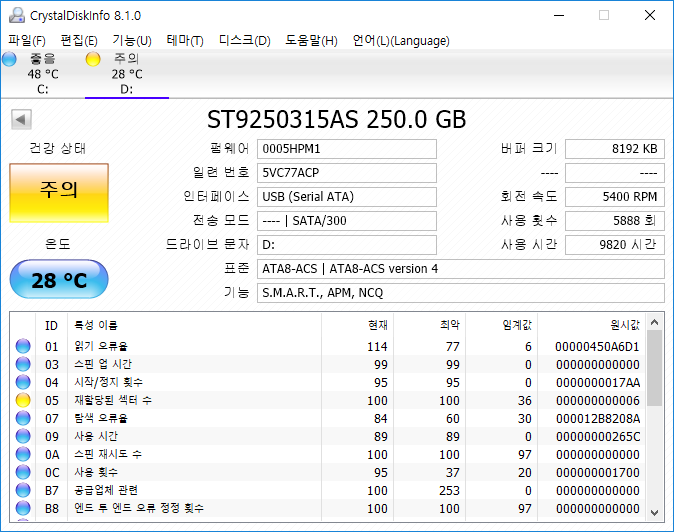
Task: Close the CrystalDiskInfo window
Action: pos(650,15)
